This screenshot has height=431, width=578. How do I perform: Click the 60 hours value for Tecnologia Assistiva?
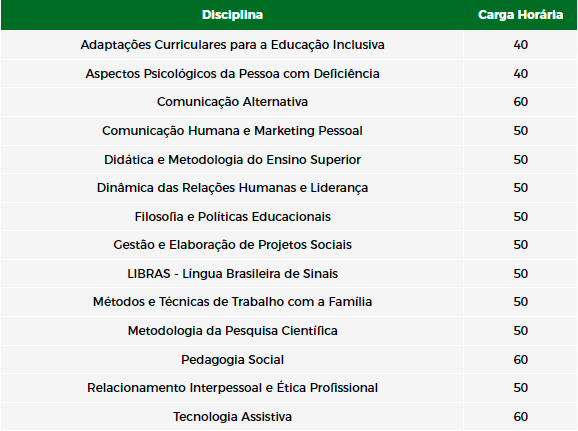coord(520,417)
